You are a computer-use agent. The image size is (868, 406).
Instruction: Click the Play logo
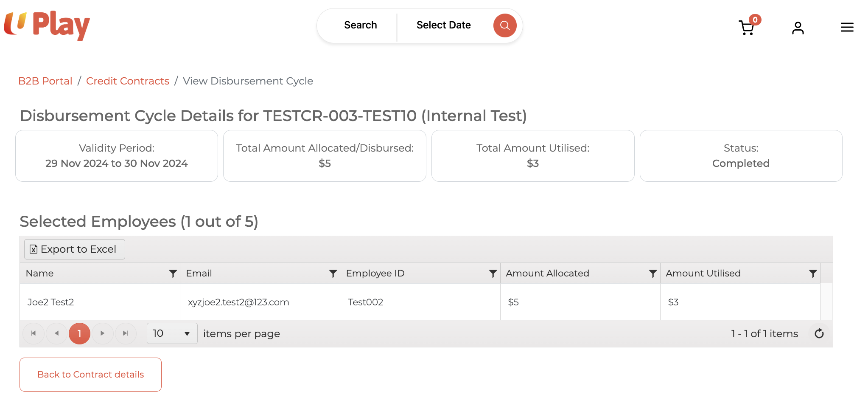tap(47, 25)
